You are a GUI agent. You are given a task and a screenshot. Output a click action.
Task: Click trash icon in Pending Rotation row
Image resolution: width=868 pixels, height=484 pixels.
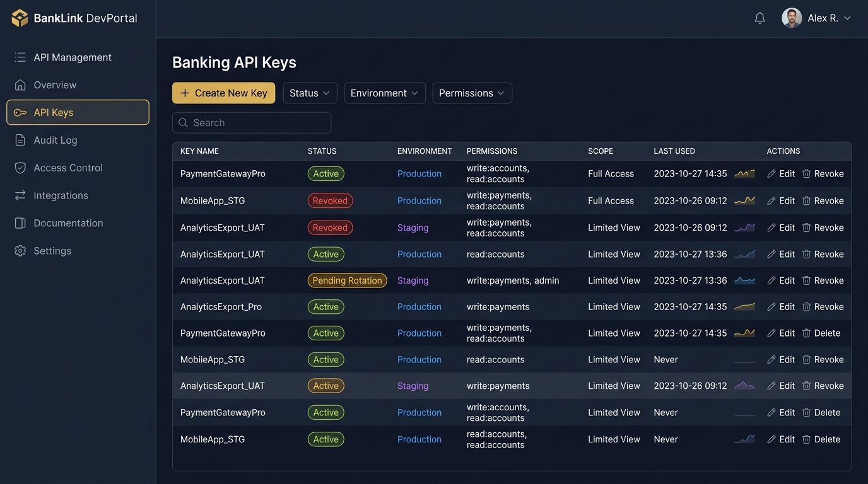[806, 280]
